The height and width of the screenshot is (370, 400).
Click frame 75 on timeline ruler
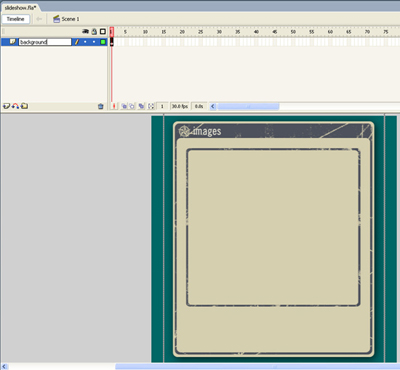click(x=385, y=32)
